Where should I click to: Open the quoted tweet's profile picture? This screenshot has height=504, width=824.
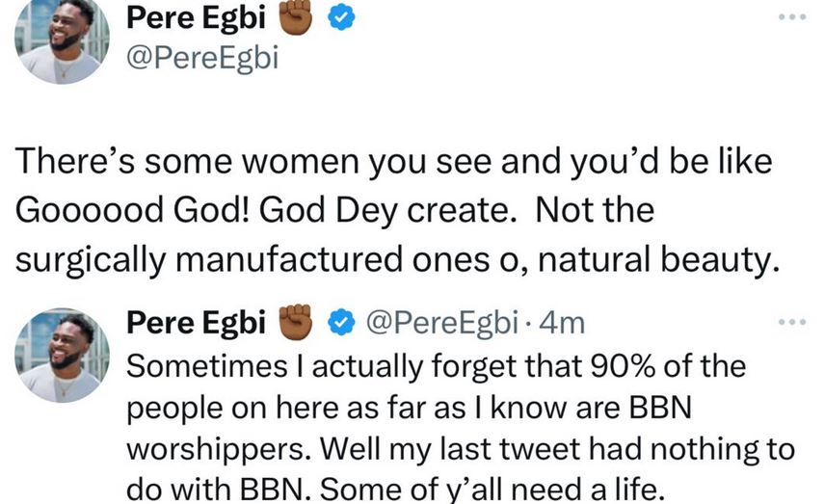62,355
